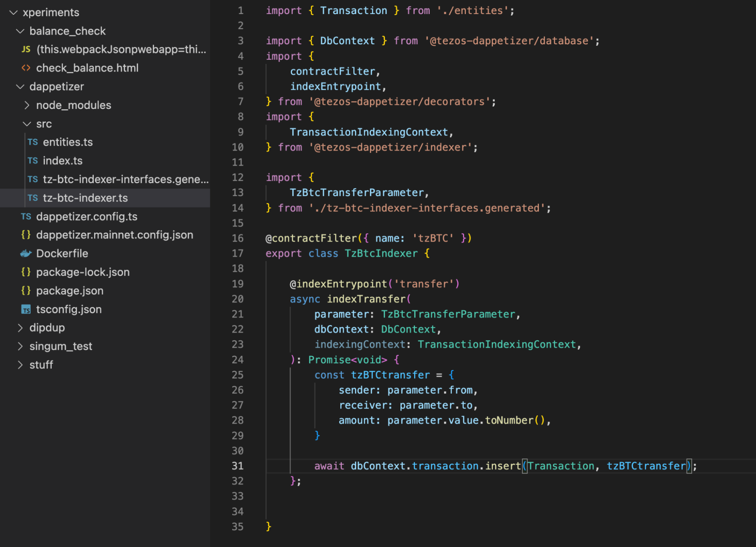The height and width of the screenshot is (547, 756).
Task: Expand the node_modules folder
Action: coord(27,105)
